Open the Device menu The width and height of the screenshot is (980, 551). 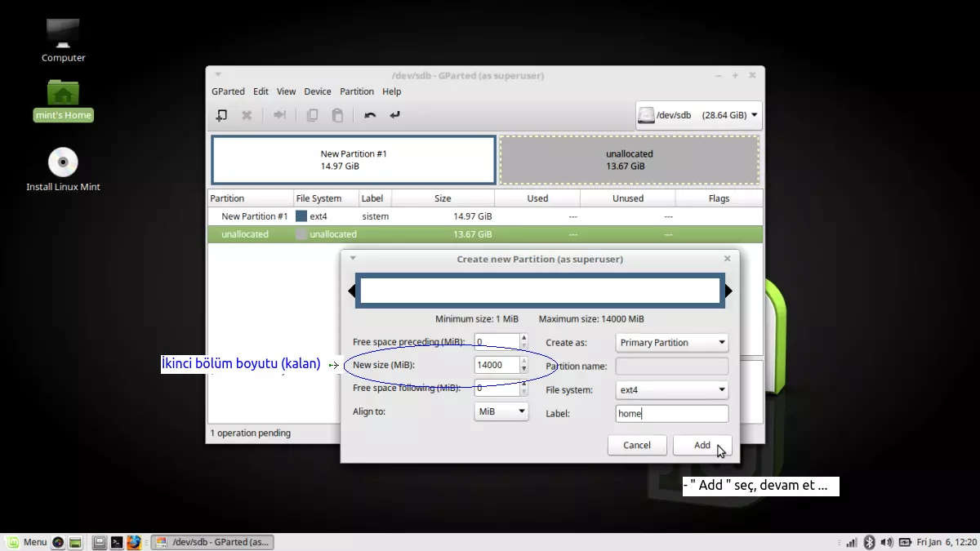(318, 91)
